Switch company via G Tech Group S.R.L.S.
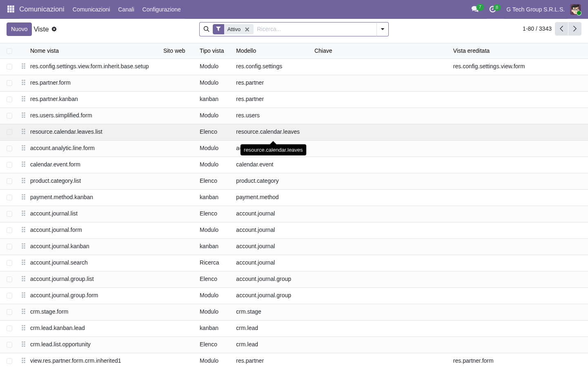 click(535, 9)
